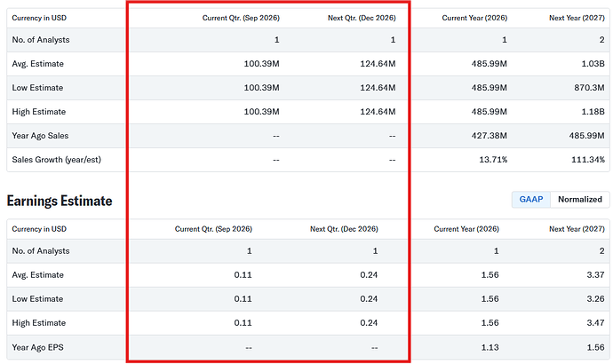Select the 870.3M low estimate value
The height and width of the screenshot is (364, 613).
[x=589, y=88]
